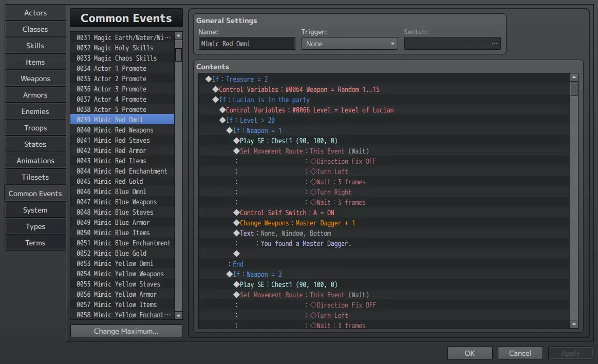Click the Contents scroll down arrow
598x364 pixels.
tap(574, 324)
